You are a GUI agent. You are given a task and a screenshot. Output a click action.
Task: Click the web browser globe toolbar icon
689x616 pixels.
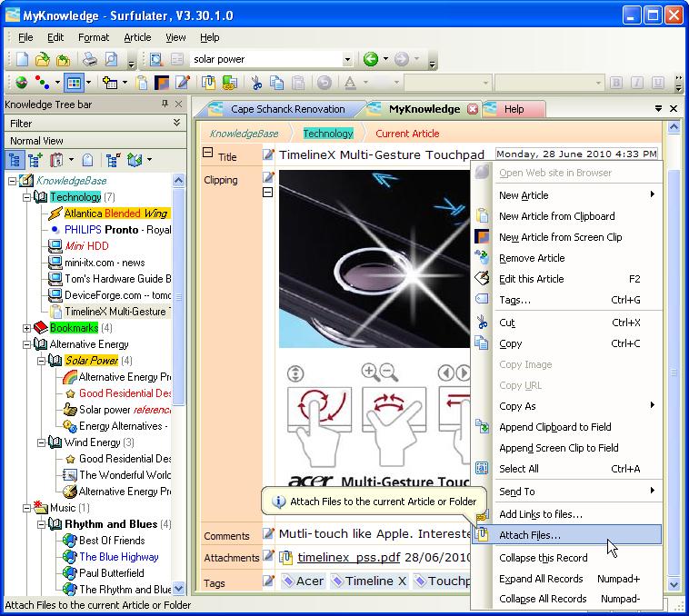coord(21,83)
